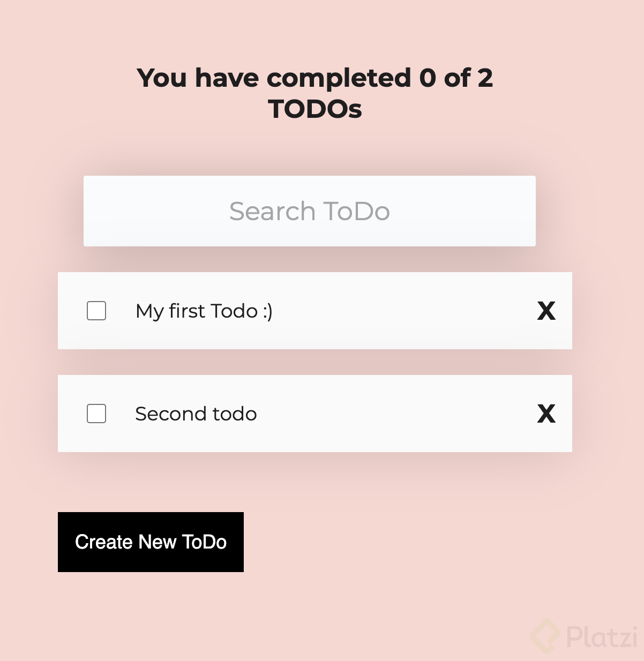The image size is (644, 661).
Task: Click the 'You have completed' heading line
Action: click(x=315, y=78)
